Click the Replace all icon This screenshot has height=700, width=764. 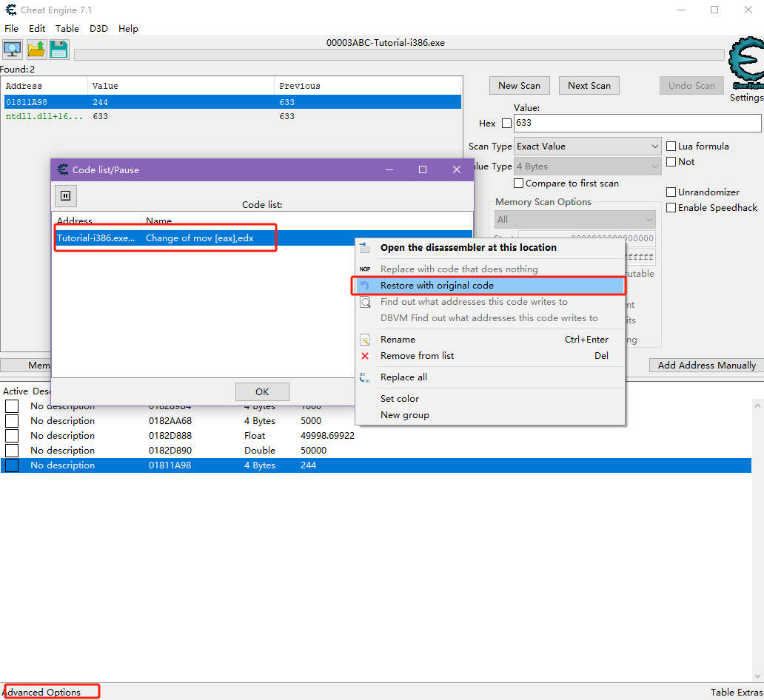tap(365, 377)
